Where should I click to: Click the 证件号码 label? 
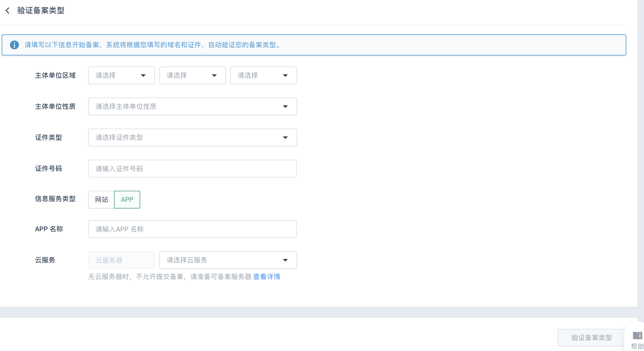pos(48,169)
